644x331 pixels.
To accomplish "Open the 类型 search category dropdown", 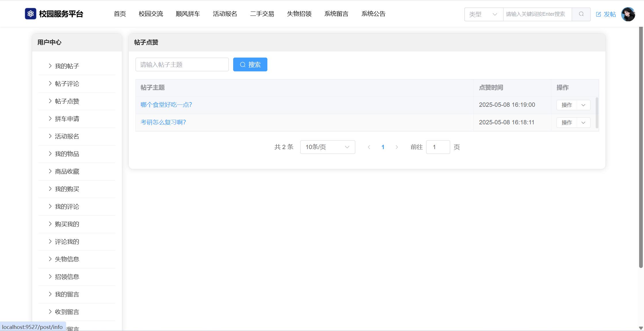I will tap(483, 14).
